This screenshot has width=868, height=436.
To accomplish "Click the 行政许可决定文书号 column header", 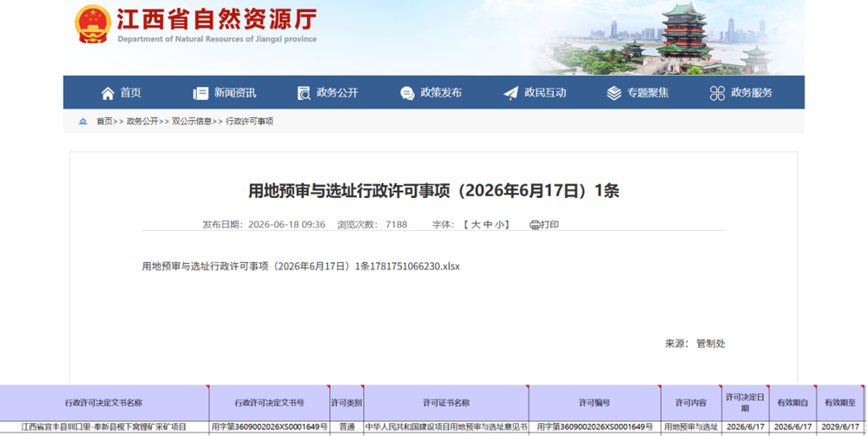I will pyautogui.click(x=270, y=403).
